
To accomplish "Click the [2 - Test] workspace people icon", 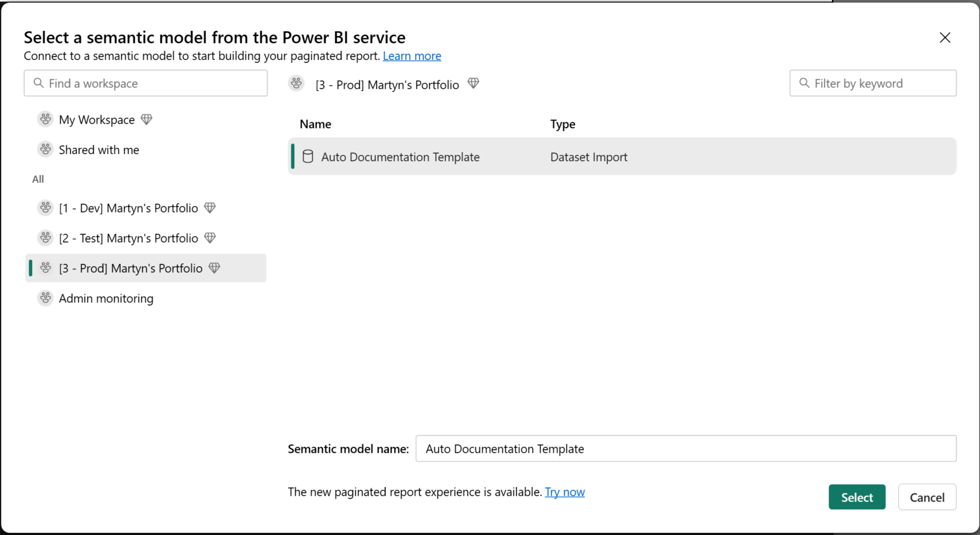I will click(45, 238).
